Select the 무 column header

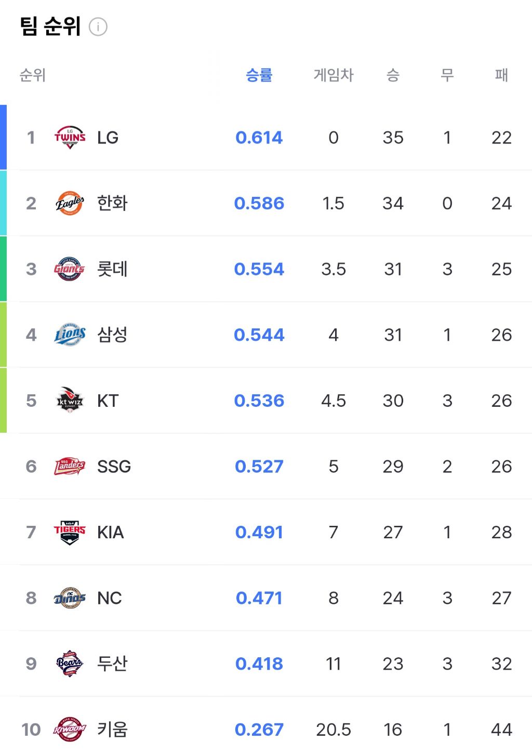(447, 75)
